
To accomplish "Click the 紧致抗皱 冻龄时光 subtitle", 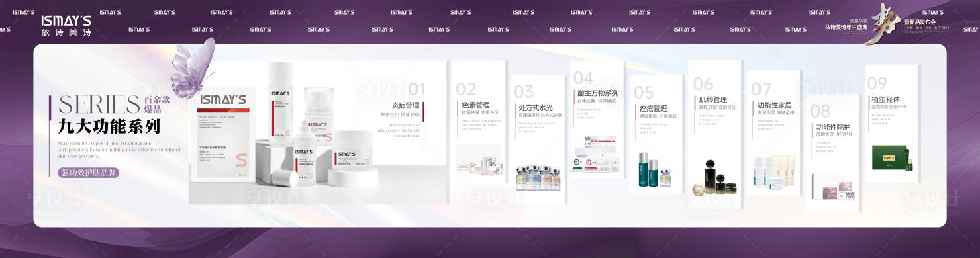I will click(718, 107).
